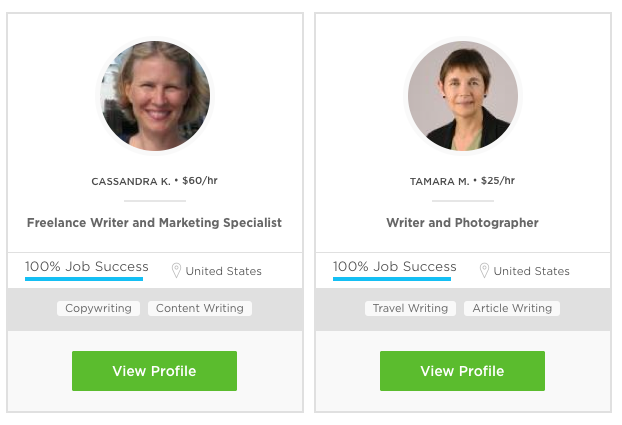Screen dimensions: 622x425
Task: Click the name Cassandra K.
Action: 131,182
